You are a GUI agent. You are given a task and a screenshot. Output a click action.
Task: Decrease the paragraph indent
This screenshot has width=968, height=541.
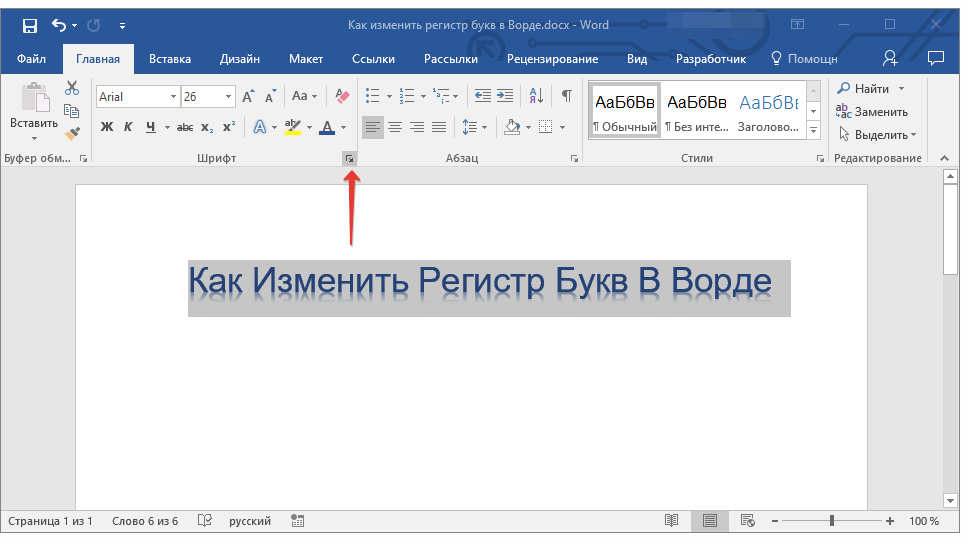point(482,96)
